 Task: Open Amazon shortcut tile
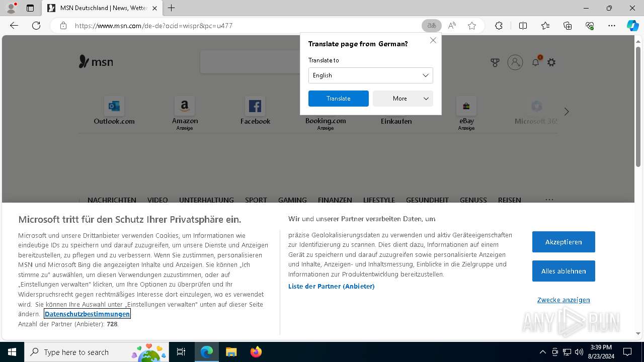(185, 113)
